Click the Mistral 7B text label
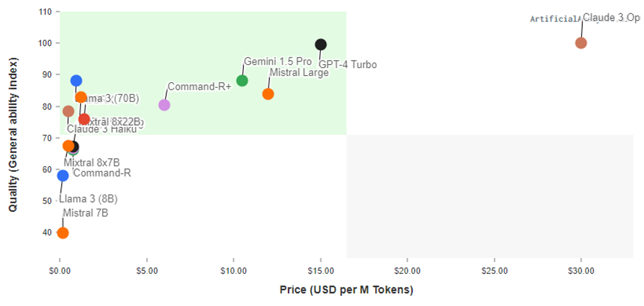 pos(86,213)
